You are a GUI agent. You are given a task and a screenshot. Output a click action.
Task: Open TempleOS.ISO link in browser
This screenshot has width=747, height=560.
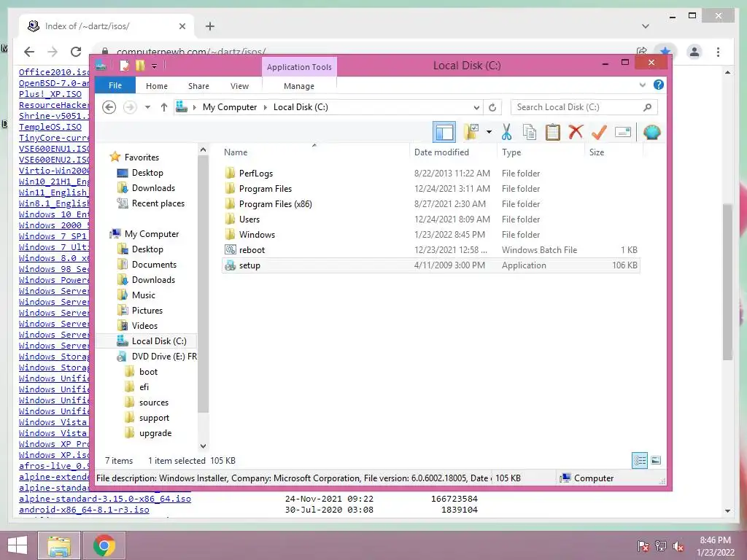[x=50, y=127]
